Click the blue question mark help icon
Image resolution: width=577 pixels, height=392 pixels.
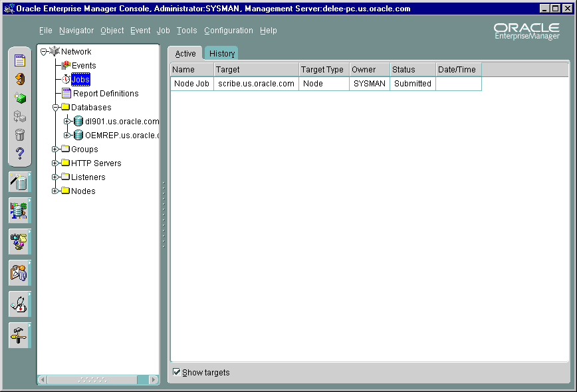pos(20,153)
